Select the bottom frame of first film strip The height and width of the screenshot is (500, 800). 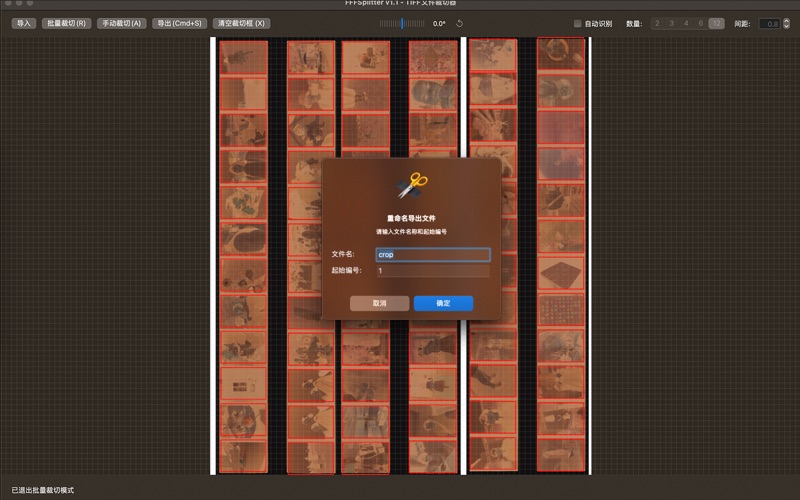pos(243,456)
